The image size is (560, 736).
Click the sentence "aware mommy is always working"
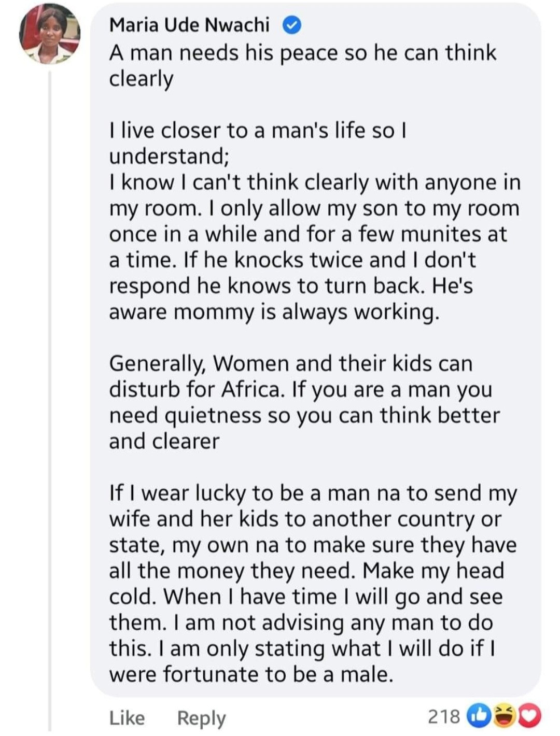coord(274,312)
